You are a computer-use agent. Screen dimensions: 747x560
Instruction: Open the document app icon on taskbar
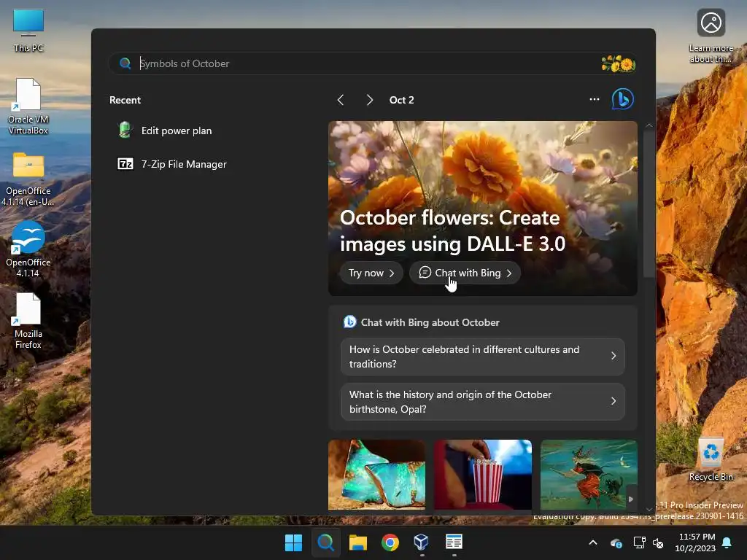(x=454, y=542)
